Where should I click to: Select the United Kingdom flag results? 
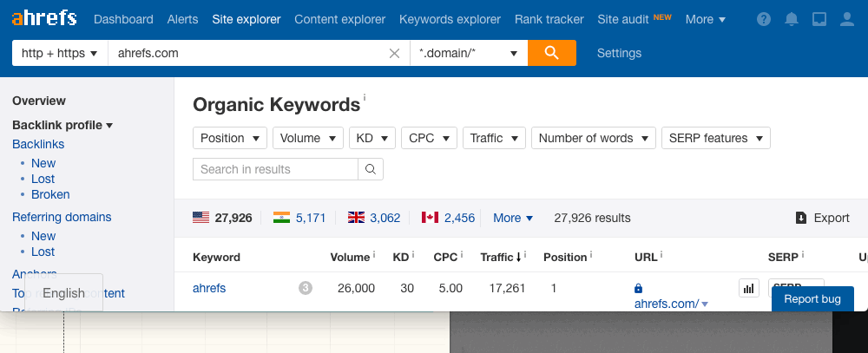coord(374,218)
